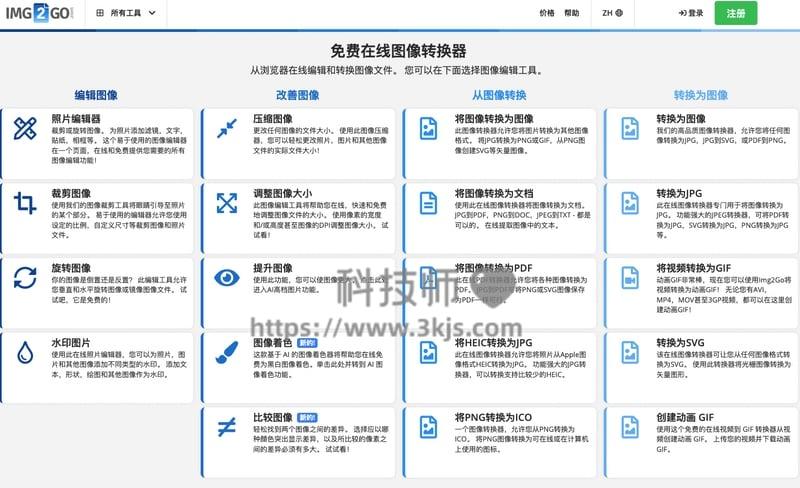Open the 将HEIC转换为JPG title
The height and width of the screenshot is (488, 800).
[493, 343]
